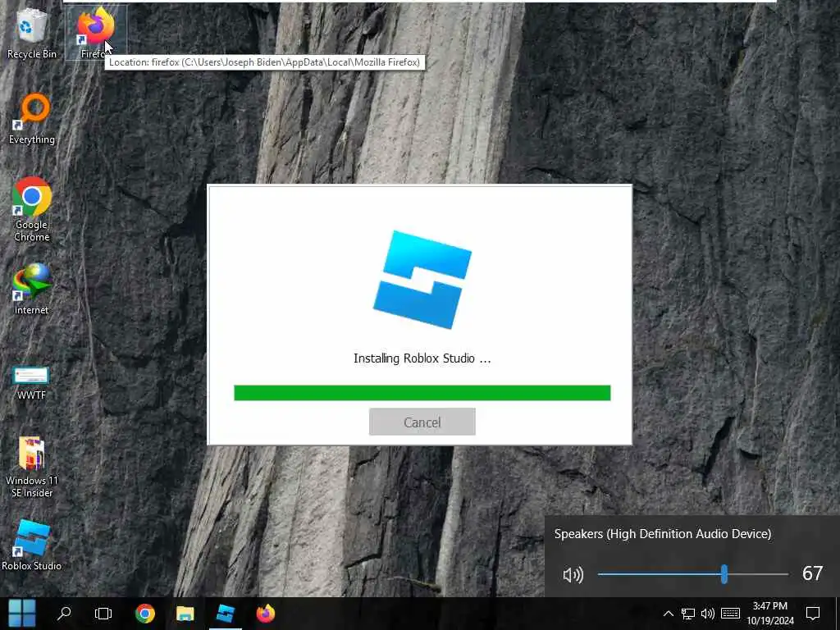Click the Roblox Studio logo in the installer
The image size is (840, 630).
click(x=422, y=280)
